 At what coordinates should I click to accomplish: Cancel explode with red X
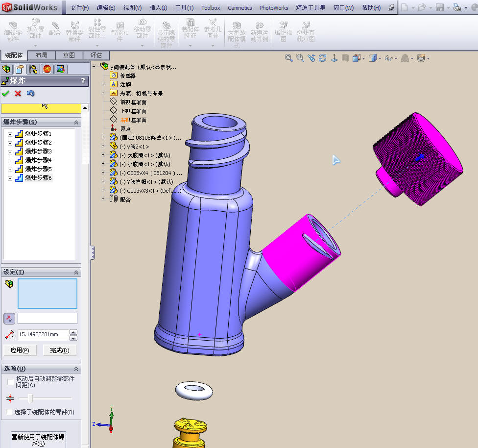(18, 94)
